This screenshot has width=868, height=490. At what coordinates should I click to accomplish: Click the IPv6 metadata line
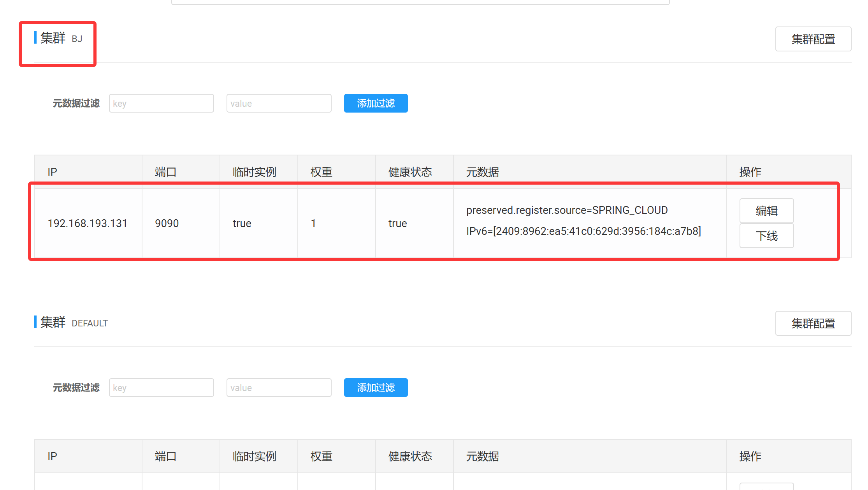tap(583, 231)
